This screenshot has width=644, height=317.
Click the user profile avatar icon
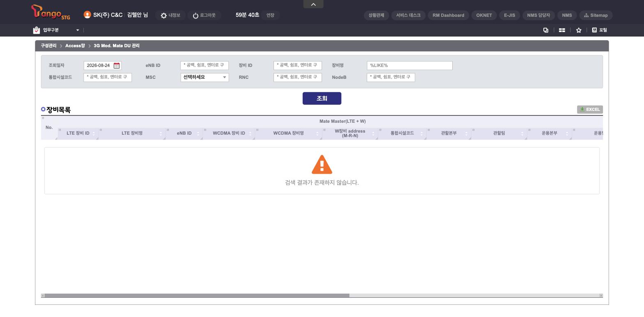click(x=87, y=15)
